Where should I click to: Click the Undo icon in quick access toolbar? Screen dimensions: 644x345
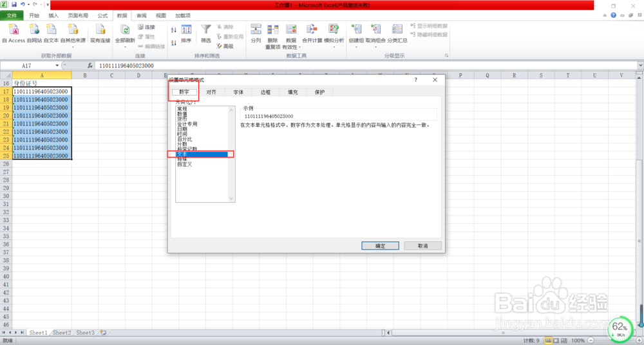(23, 5)
